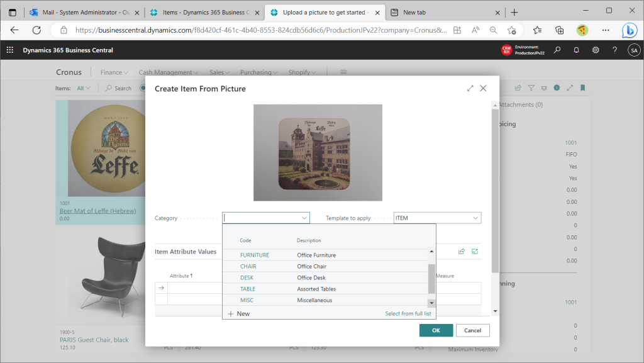Open the browser tab actions icon
Viewport: 644px width, 363px height.
pyautogui.click(x=13, y=13)
